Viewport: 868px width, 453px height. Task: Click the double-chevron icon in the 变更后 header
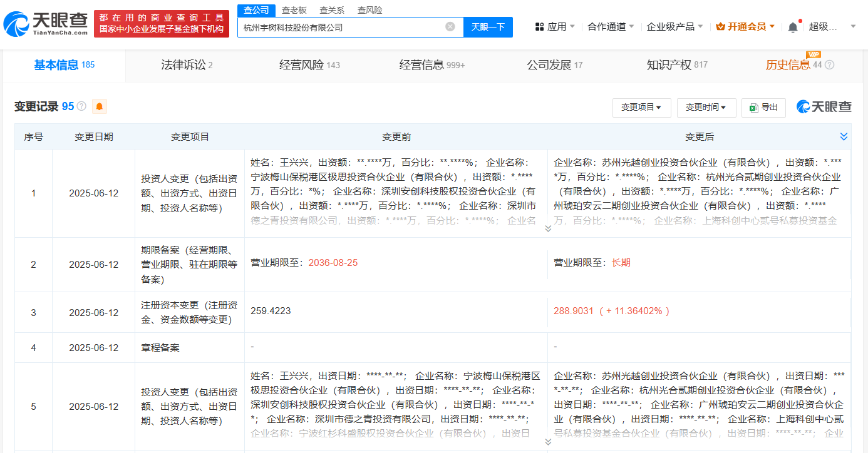[x=844, y=136]
